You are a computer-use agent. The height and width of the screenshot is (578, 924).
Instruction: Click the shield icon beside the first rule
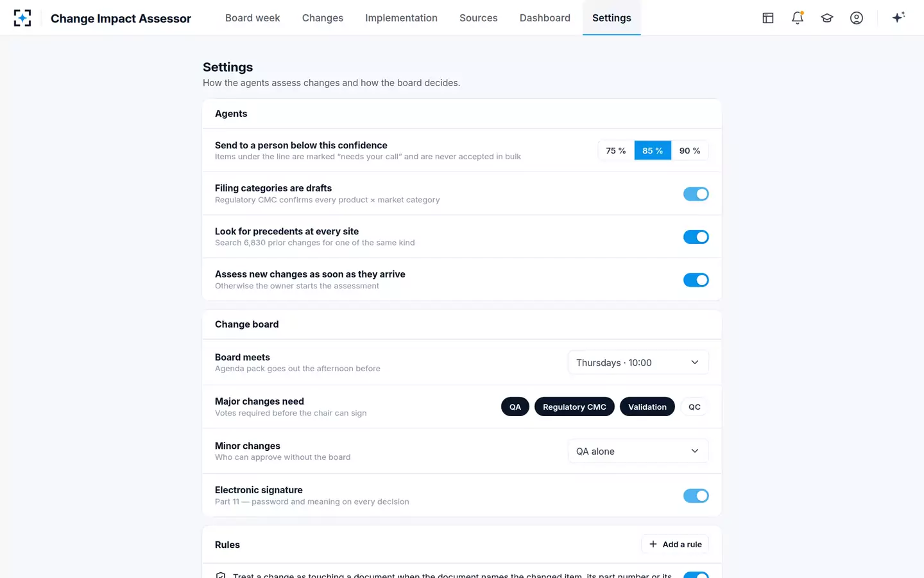click(221, 575)
